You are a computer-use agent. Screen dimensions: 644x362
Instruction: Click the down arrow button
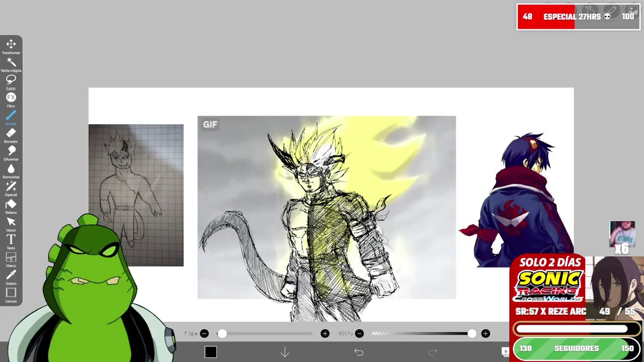click(x=285, y=352)
